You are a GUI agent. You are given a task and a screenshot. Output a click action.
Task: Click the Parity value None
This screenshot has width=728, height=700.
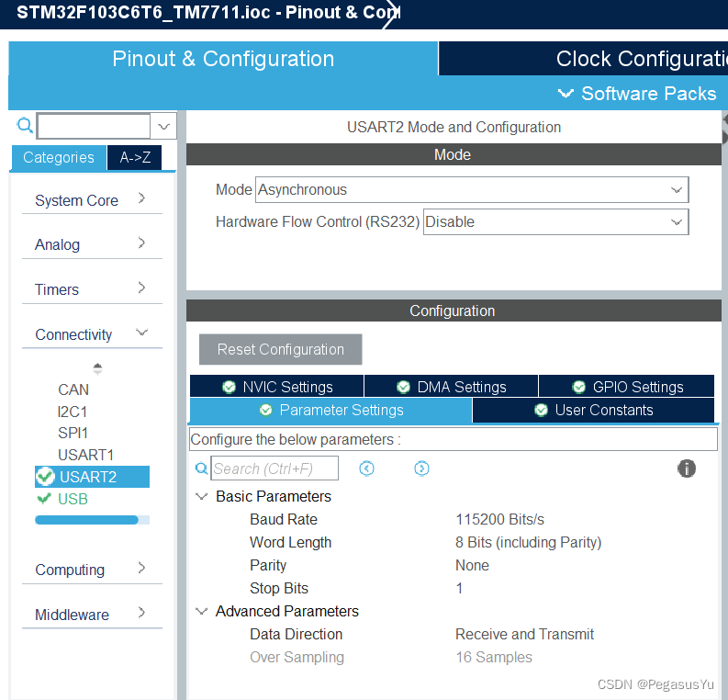click(472, 565)
